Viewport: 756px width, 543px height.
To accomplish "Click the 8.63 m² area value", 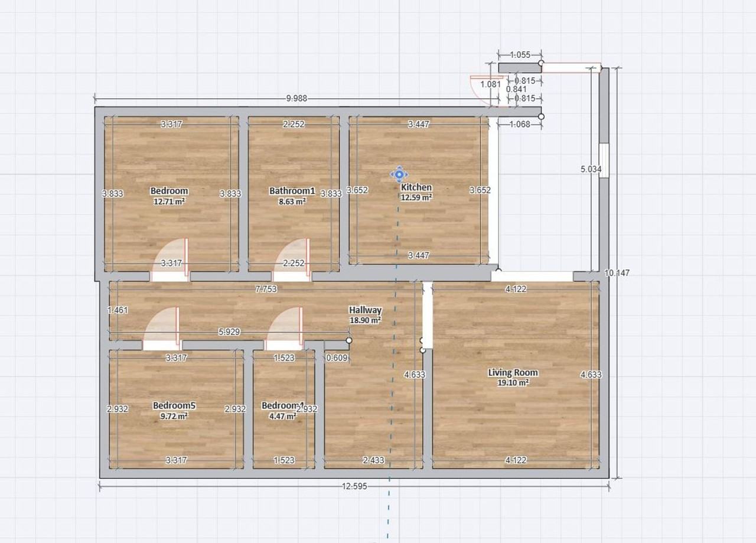I will 292,201.
